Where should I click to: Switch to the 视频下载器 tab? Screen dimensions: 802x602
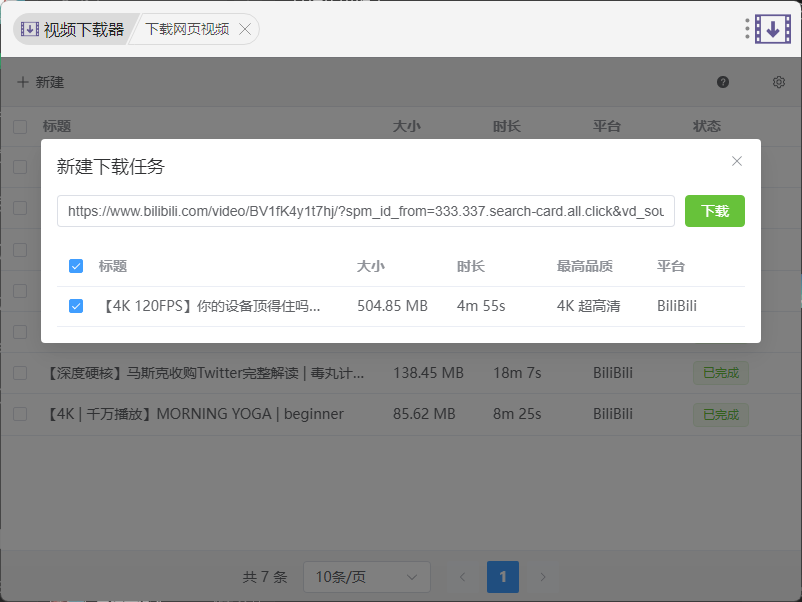pyautogui.click(x=72, y=29)
